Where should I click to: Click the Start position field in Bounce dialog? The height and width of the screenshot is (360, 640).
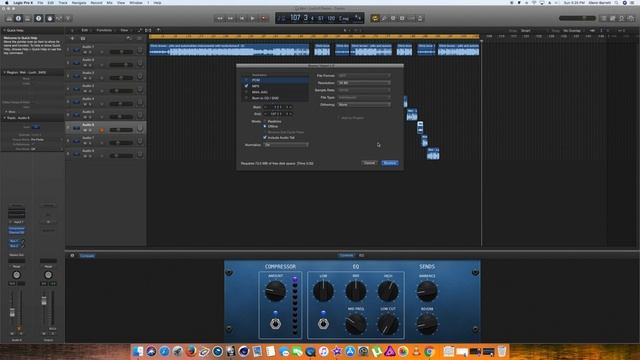pyautogui.click(x=278, y=107)
